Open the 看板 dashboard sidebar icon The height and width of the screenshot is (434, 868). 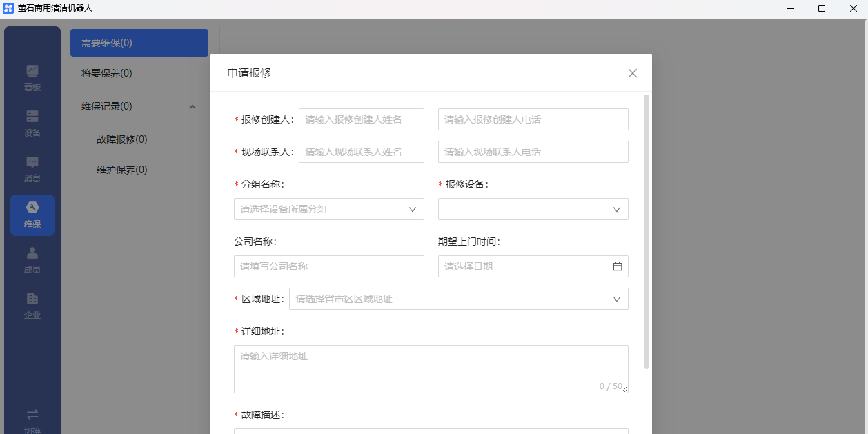pyautogui.click(x=32, y=70)
